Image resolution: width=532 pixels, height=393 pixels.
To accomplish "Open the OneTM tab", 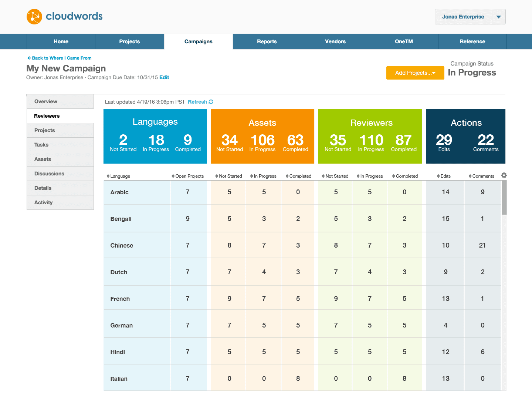I will tap(404, 41).
